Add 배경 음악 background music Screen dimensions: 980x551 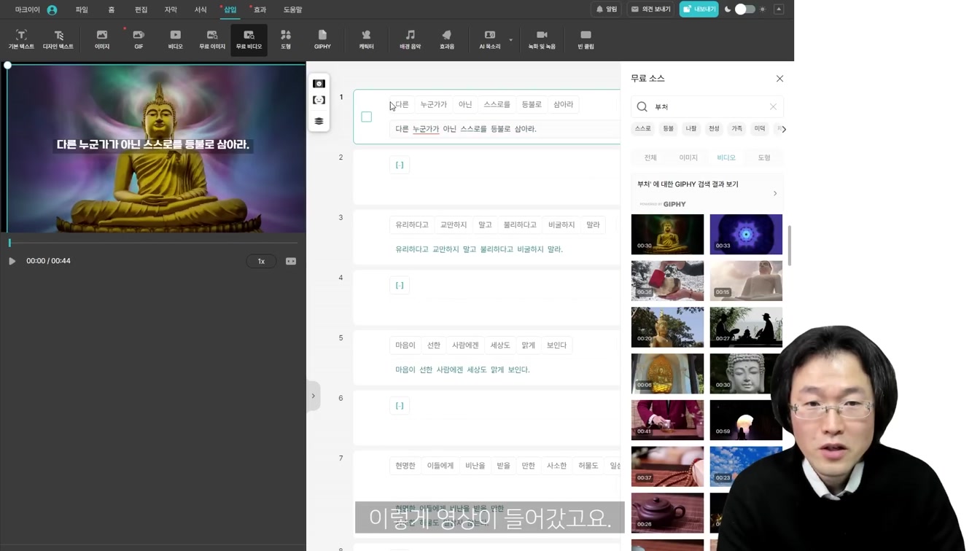(x=411, y=39)
